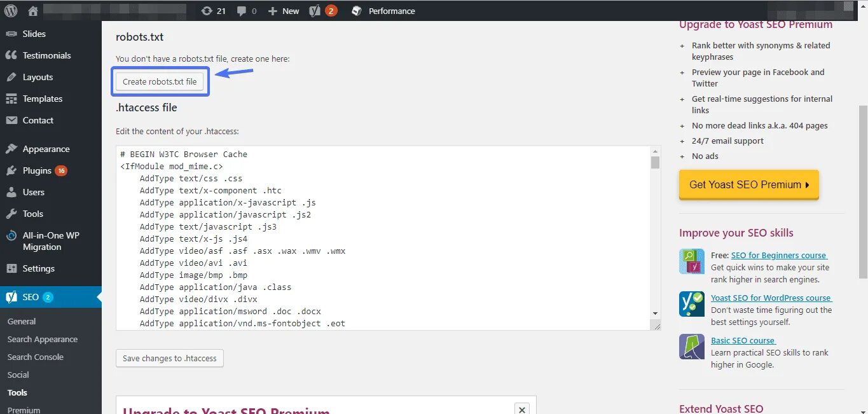868x414 pixels.
Task: Click the 'AddType text/css .css' line
Action: [191, 178]
